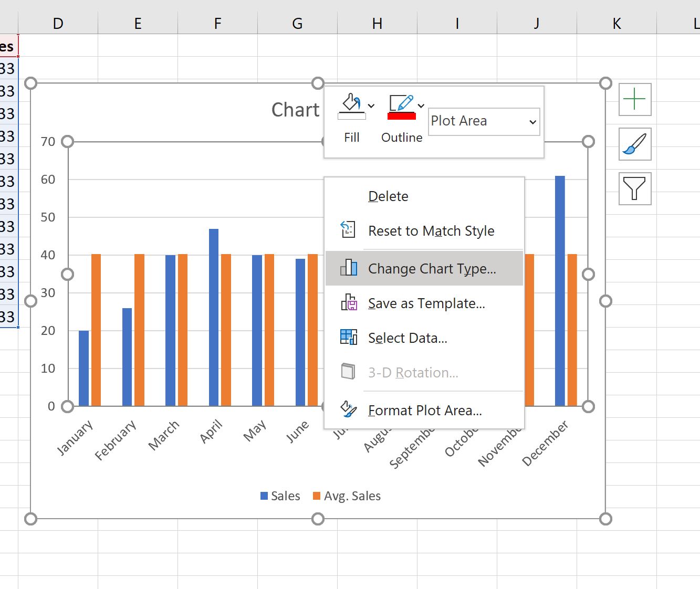Click the Save as Template icon
700x589 pixels.
(x=349, y=303)
